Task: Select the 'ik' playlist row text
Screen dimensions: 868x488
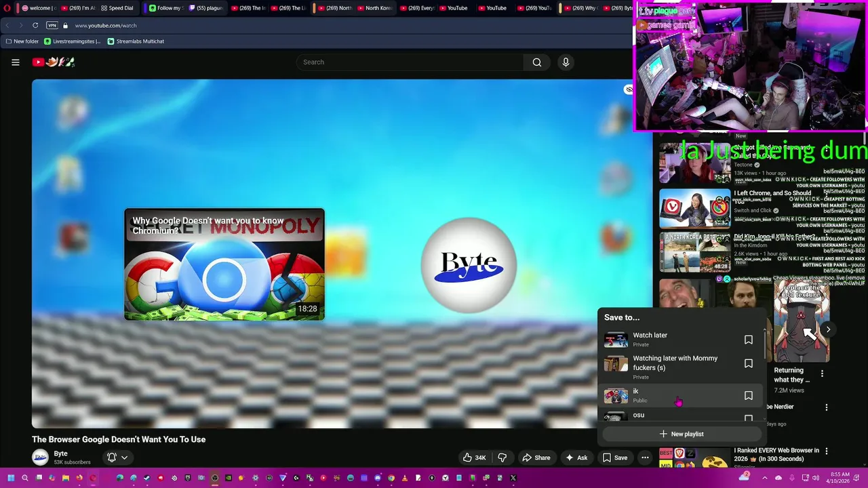Action: [635, 391]
